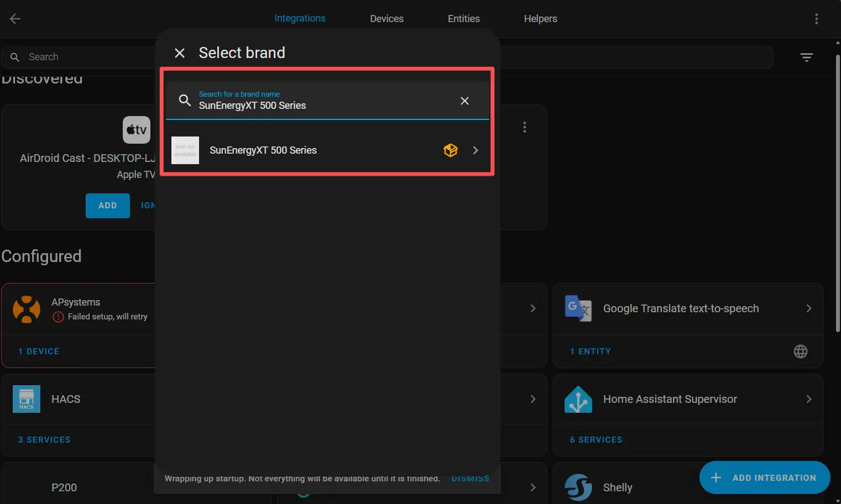Close the Select brand dialog
Screen dimensions: 841x504
(x=180, y=53)
